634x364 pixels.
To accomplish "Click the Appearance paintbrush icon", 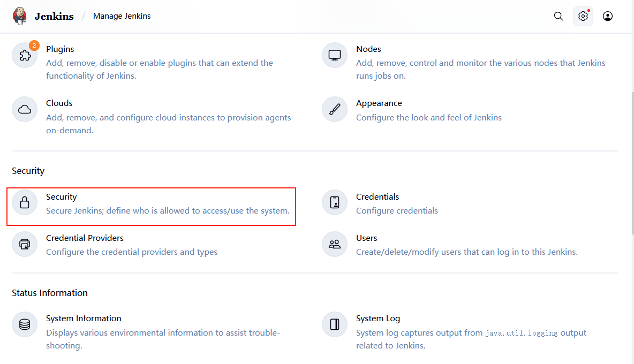I will coord(335,110).
